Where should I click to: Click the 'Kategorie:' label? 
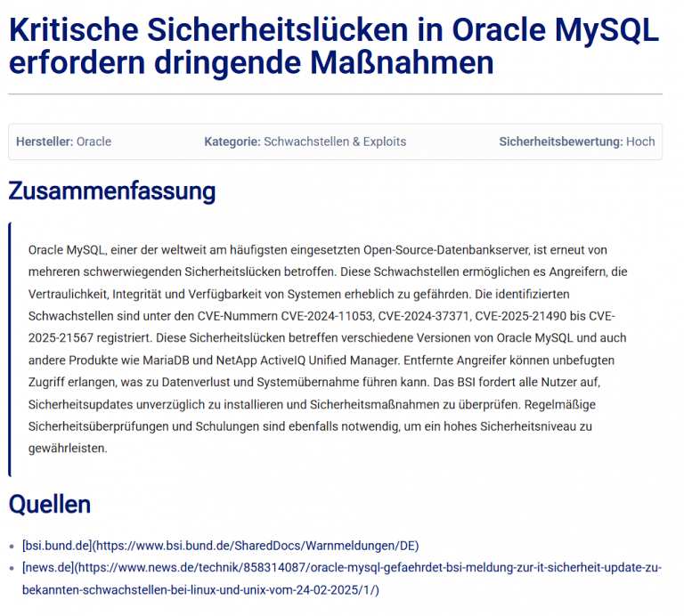232,142
